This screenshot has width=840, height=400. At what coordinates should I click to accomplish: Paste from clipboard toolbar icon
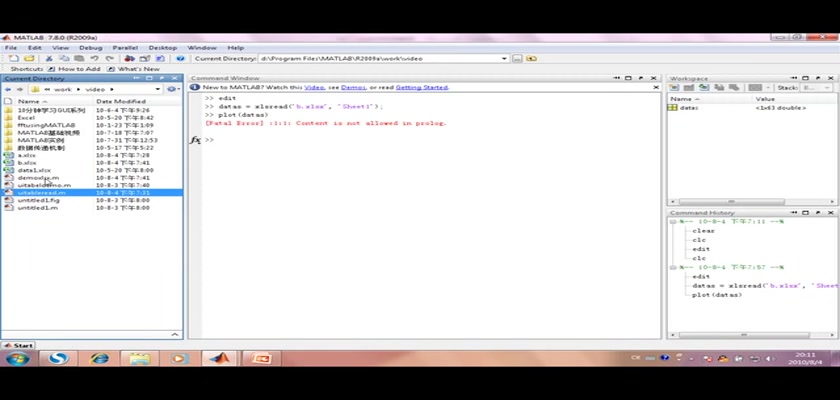point(79,58)
